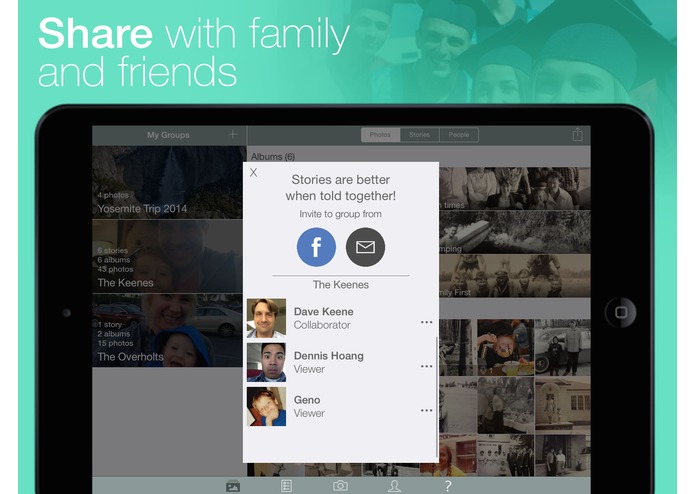Viewport: 695px width, 494px height.
Task: Select Dave Keene's profile photo
Action: click(x=266, y=318)
